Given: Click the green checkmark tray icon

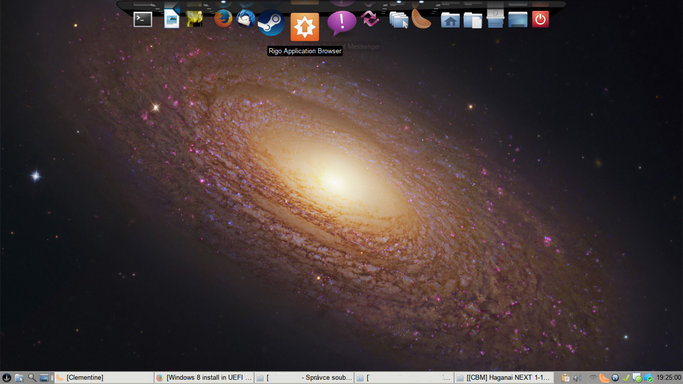Looking at the screenshot, I should point(626,378).
